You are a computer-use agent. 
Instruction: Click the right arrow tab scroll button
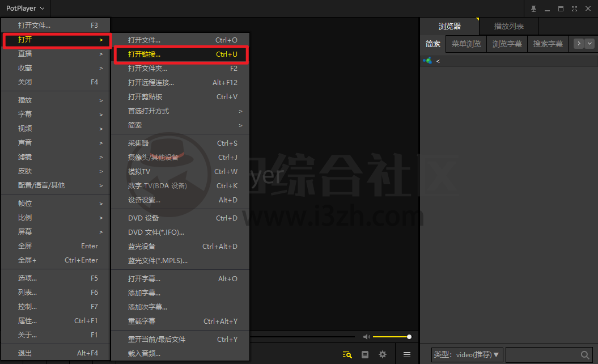579,44
